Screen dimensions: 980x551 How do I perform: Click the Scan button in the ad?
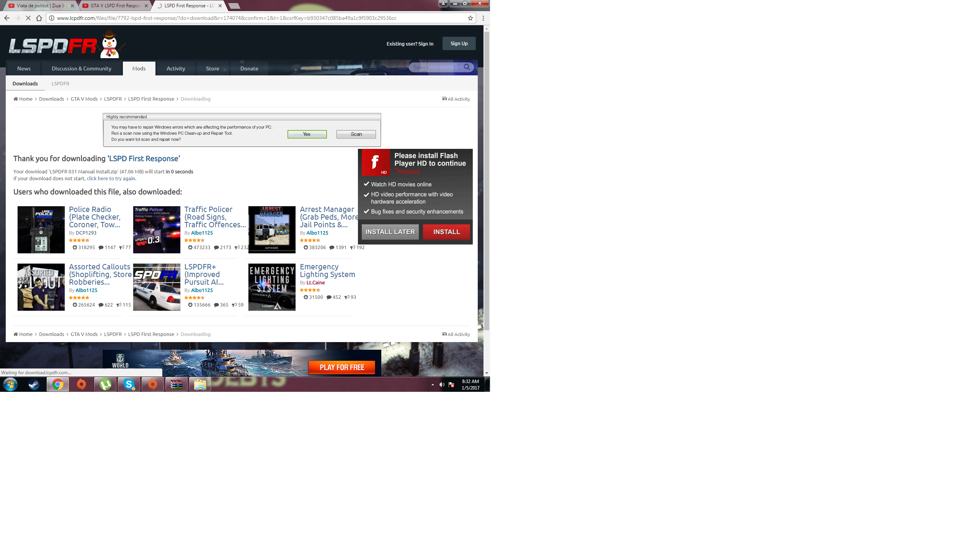[x=356, y=134]
